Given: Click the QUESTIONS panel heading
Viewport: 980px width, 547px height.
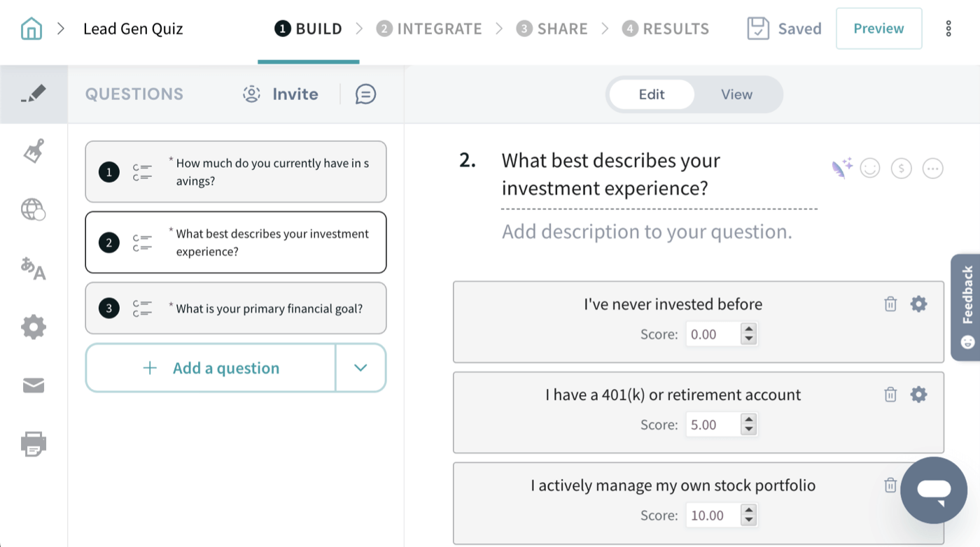Looking at the screenshot, I should click(134, 94).
